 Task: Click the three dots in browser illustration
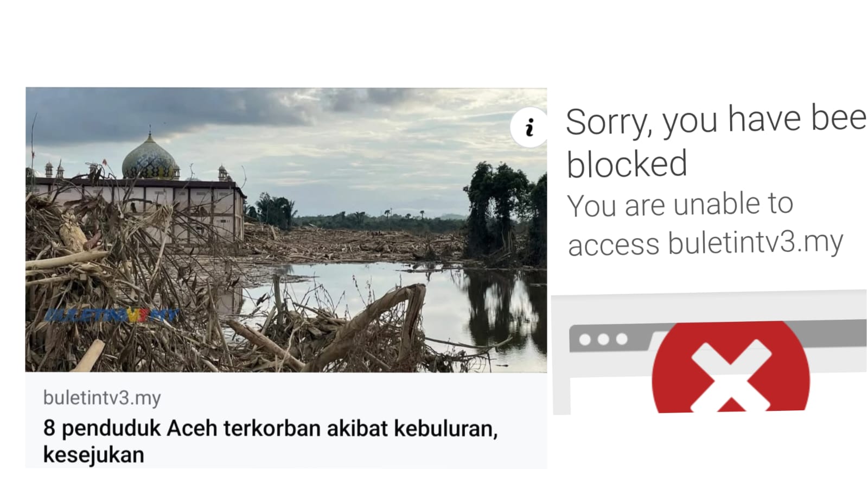click(x=603, y=340)
